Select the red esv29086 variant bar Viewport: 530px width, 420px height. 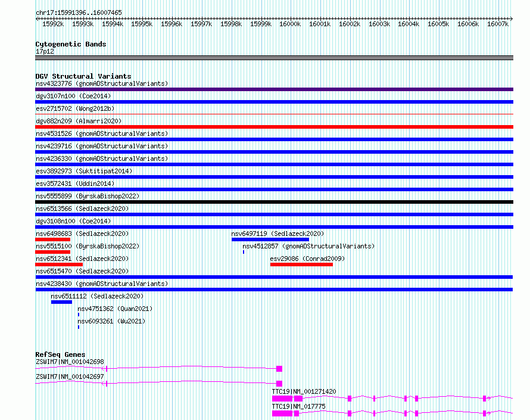click(x=301, y=265)
